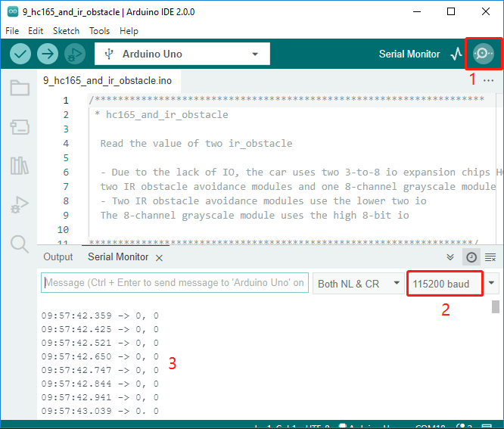
Task: Minimize the Arduino IDE window
Action: (417, 12)
